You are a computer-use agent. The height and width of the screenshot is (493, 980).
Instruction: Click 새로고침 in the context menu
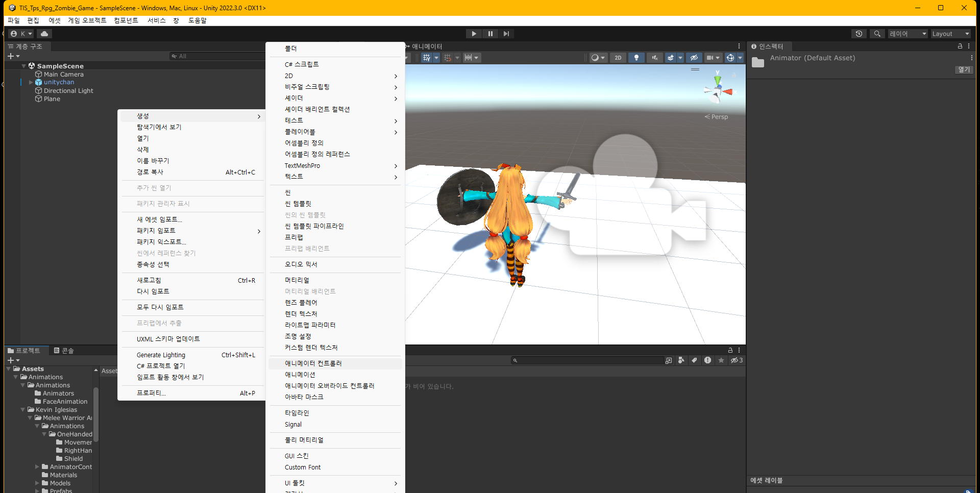[x=192, y=280]
